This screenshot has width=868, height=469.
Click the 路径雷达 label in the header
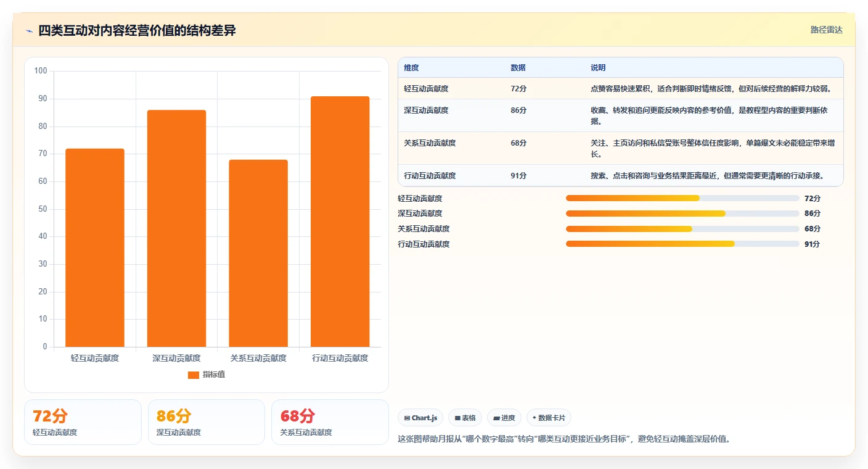click(x=826, y=30)
